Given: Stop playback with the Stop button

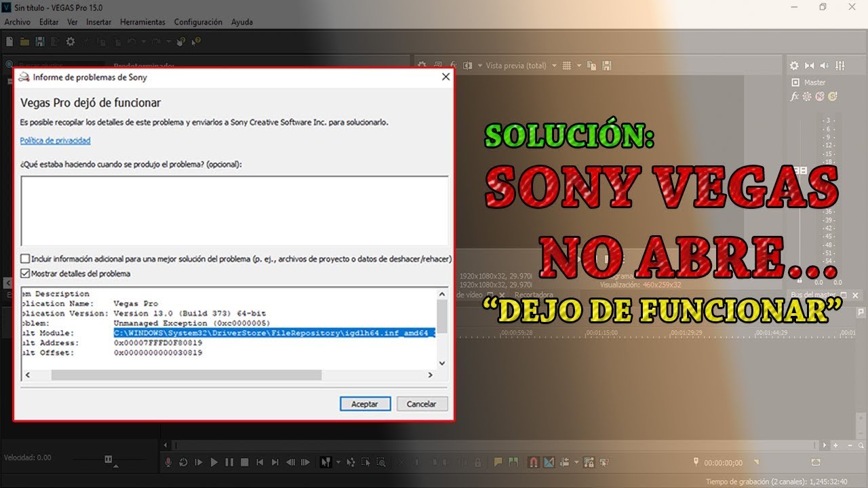Looking at the screenshot, I should pyautogui.click(x=244, y=462).
